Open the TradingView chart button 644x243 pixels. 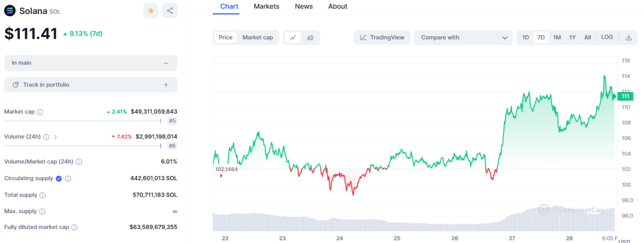coord(382,38)
